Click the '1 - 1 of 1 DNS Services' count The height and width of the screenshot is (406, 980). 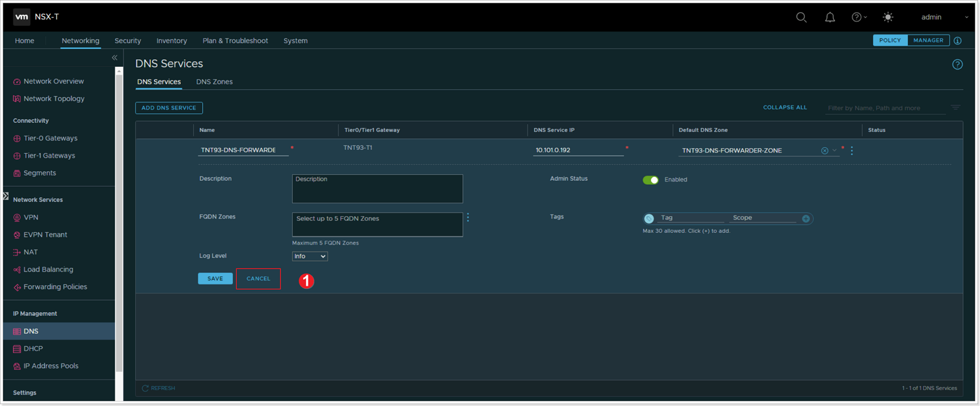tap(929, 388)
